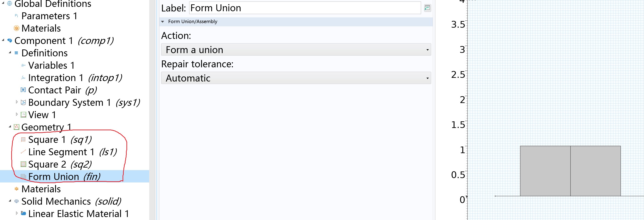Click the icon beside the Label field
This screenshot has height=220, width=644.
428,8
